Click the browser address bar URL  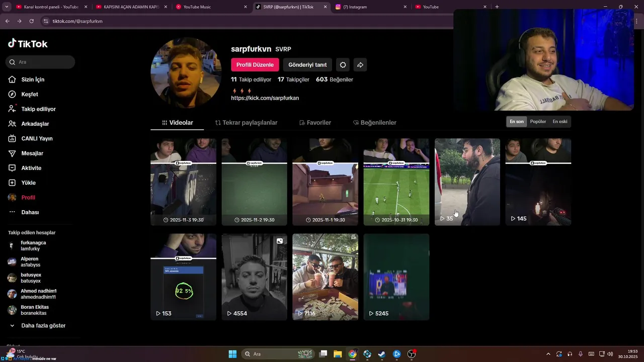pyautogui.click(x=77, y=21)
